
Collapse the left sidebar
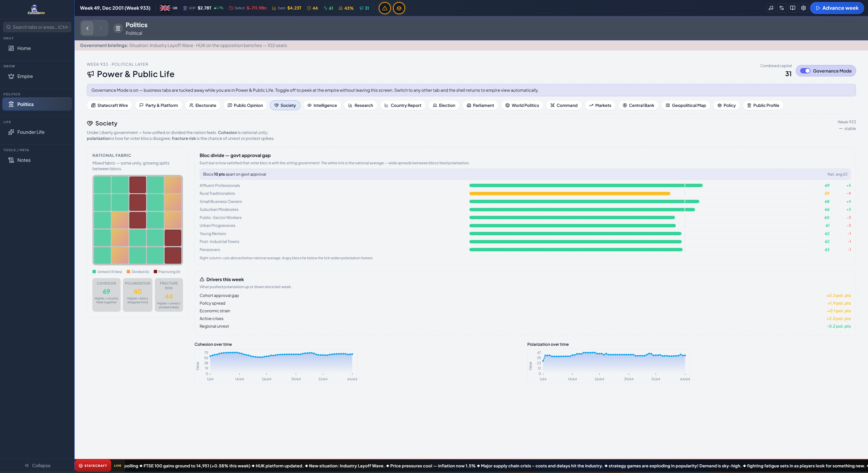[37, 466]
